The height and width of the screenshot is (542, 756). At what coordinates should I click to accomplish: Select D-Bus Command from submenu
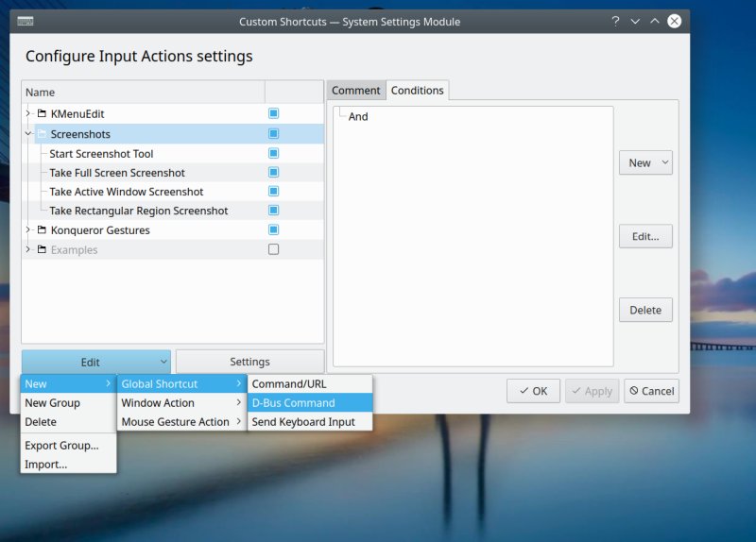[293, 403]
